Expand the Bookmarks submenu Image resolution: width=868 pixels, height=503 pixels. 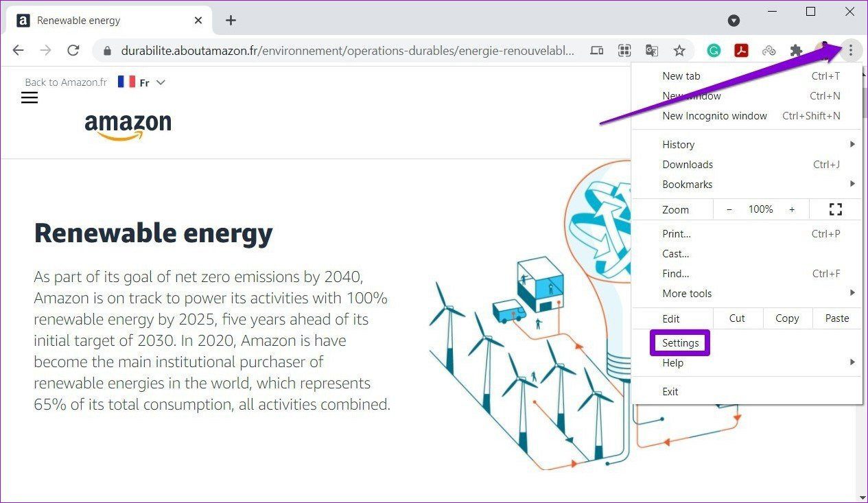pos(747,185)
